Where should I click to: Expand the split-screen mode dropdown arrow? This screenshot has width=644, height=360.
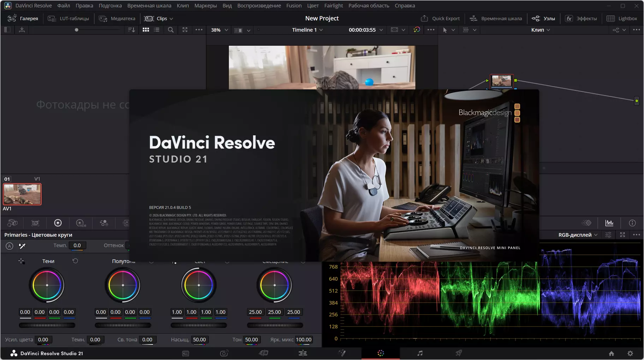pyautogui.click(x=249, y=30)
